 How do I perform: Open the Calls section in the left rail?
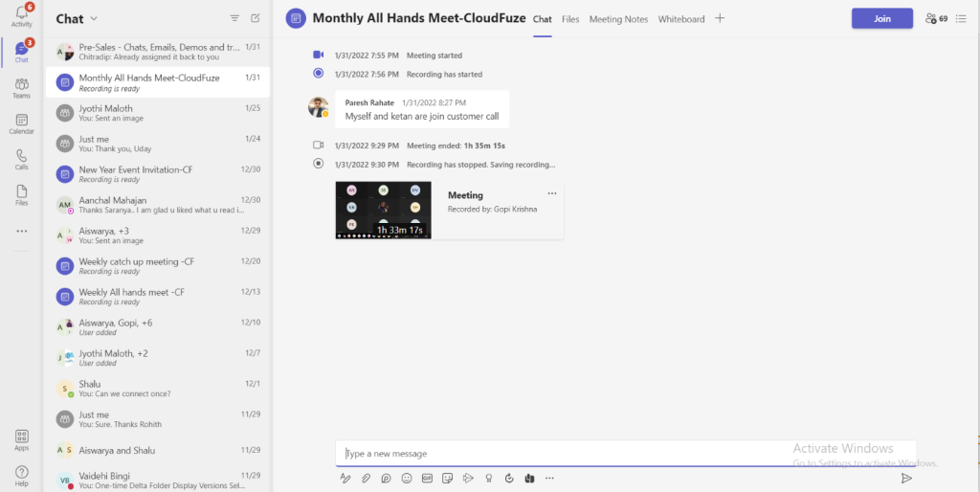[x=21, y=160]
